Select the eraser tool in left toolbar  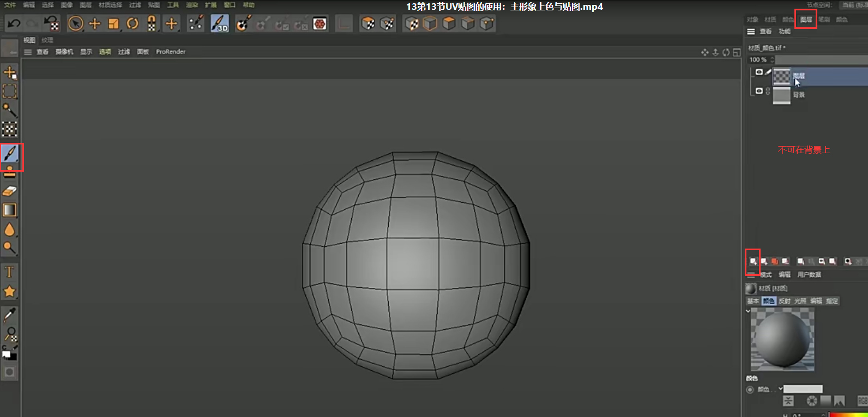coord(10,191)
